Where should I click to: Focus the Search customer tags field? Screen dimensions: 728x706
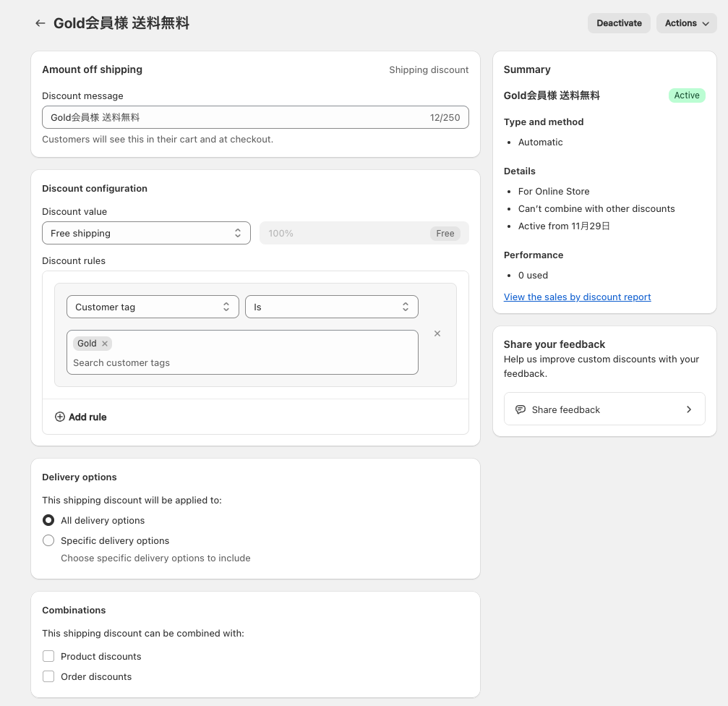pos(241,362)
